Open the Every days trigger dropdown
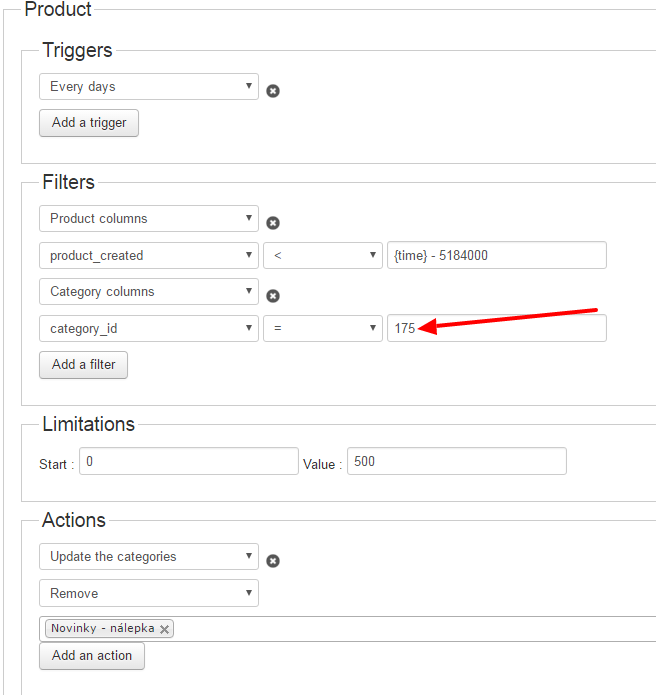 [148, 87]
